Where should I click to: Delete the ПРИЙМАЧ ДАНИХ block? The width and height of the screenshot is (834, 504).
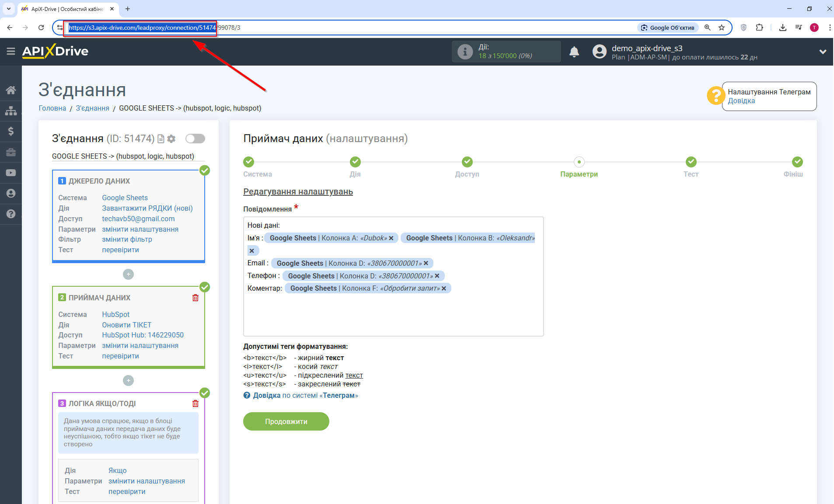click(x=195, y=298)
